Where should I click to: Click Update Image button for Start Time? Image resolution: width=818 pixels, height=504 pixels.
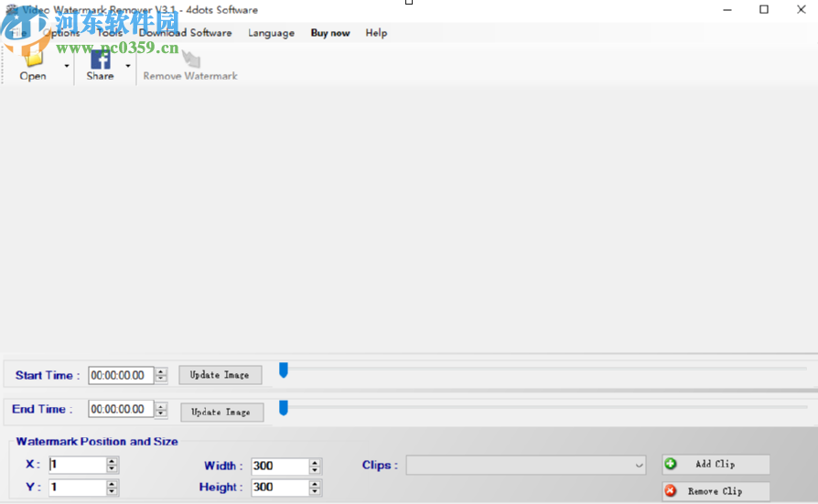coord(221,375)
